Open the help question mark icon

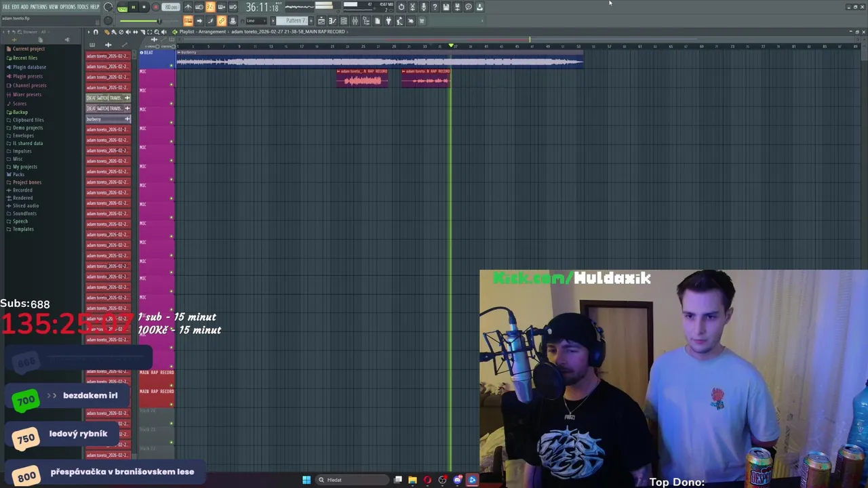point(435,7)
